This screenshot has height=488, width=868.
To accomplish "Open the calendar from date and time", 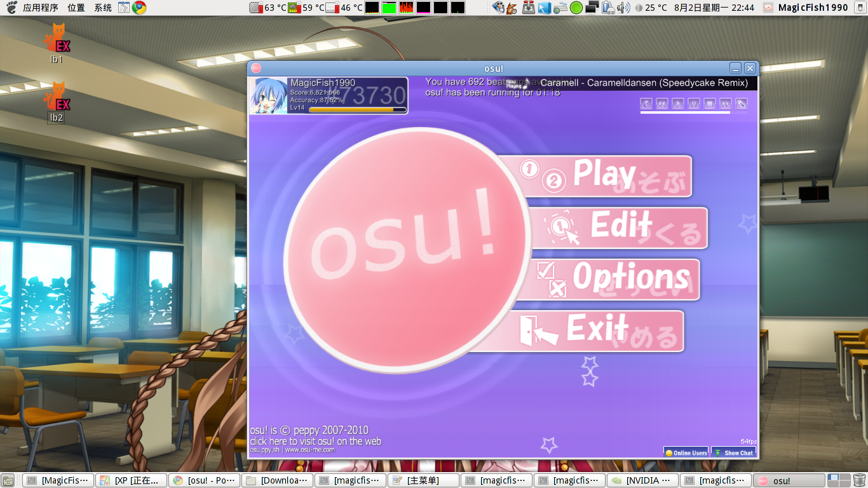I will [714, 8].
